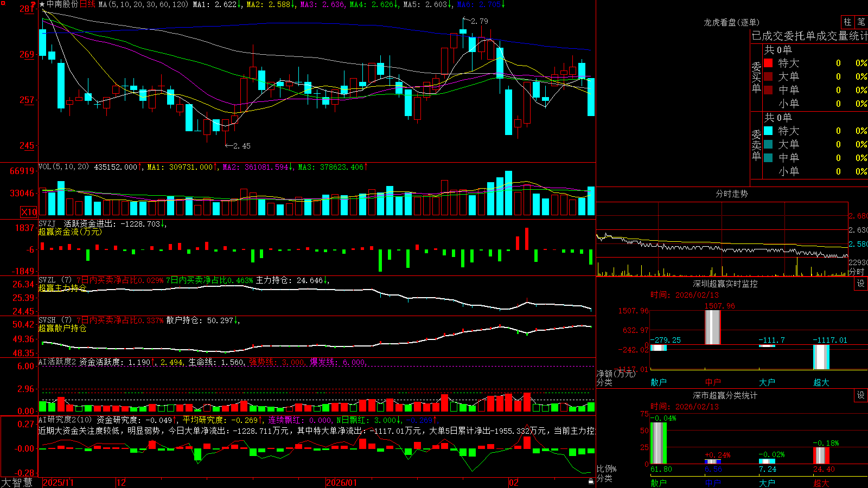This screenshot has height=488, width=868.
Task: Click 超大 label in 深市超赢分类统计 chart
Action: 821,483
